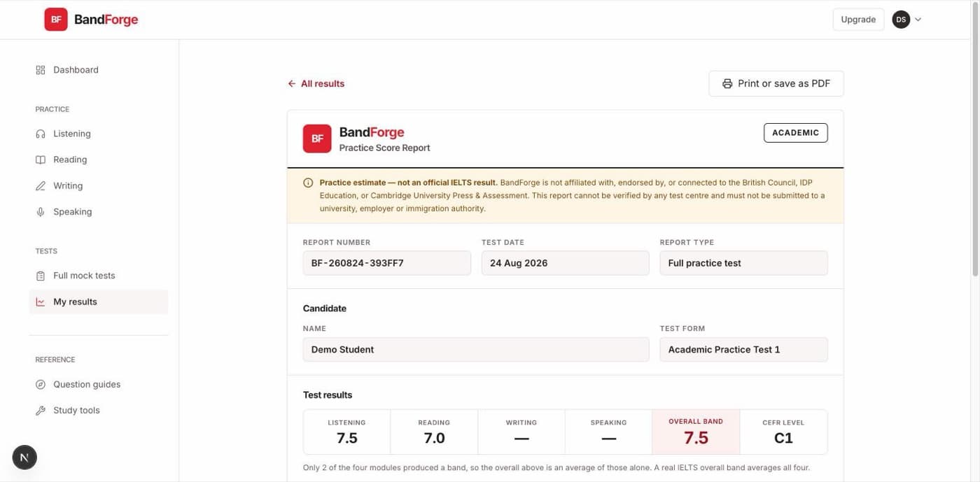Click the note about only 2 of four modules
The image size is (980, 482).
556,467
